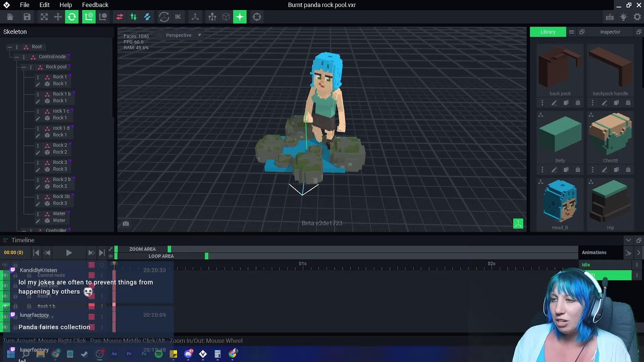Select the rock 1 c bone

[61, 111]
